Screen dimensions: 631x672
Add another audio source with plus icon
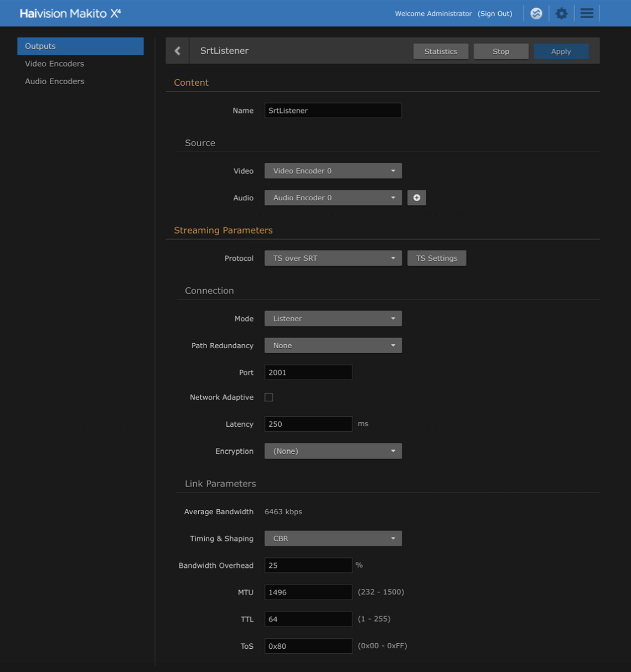[417, 198]
